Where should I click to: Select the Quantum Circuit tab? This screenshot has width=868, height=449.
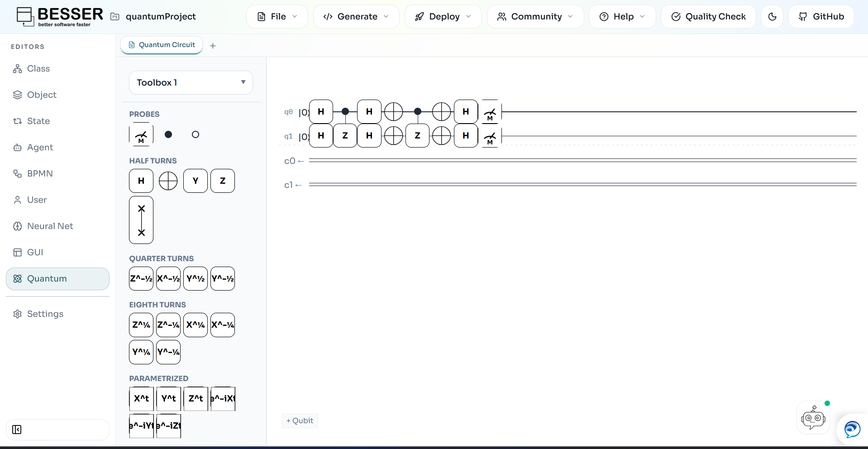point(162,45)
